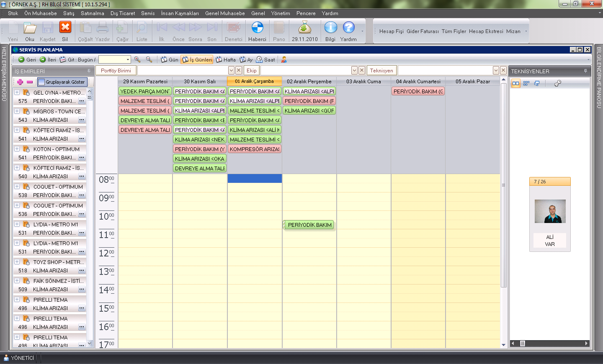Screen dimensions: 603x364
Task: Click the pink plus icon in İş Emirleri
Action: click(20, 82)
